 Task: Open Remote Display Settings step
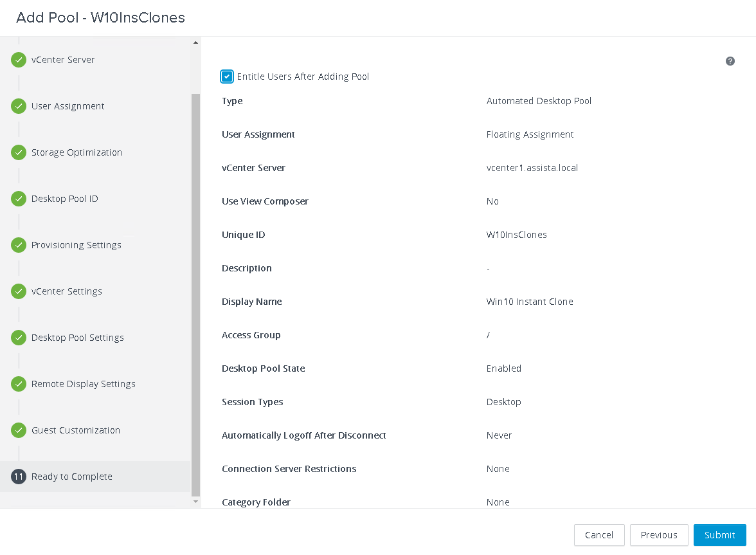click(84, 384)
